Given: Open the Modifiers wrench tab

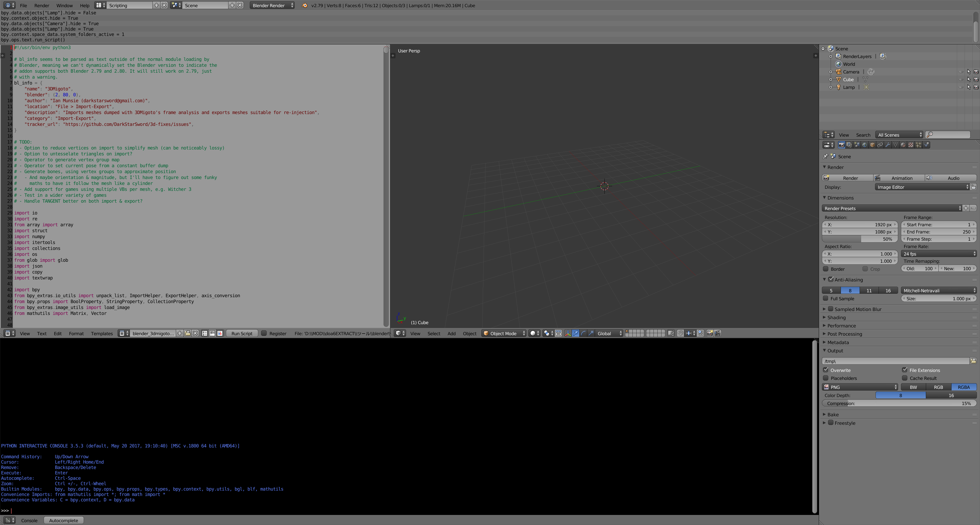Looking at the screenshot, I should pyautogui.click(x=888, y=145).
